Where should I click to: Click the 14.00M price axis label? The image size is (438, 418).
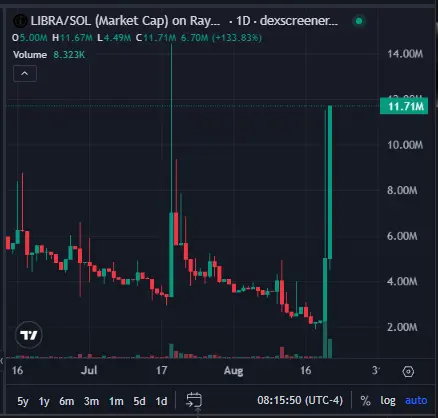(x=405, y=54)
